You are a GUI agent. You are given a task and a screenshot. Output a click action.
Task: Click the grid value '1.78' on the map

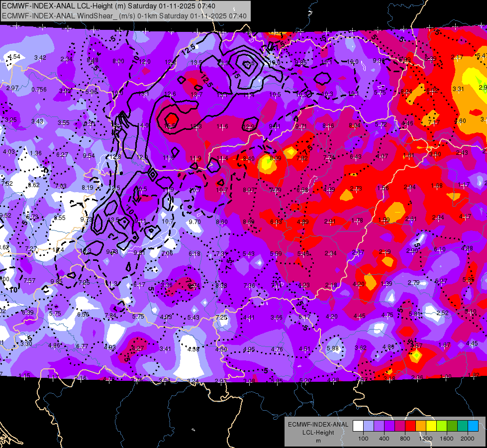pos(357,221)
